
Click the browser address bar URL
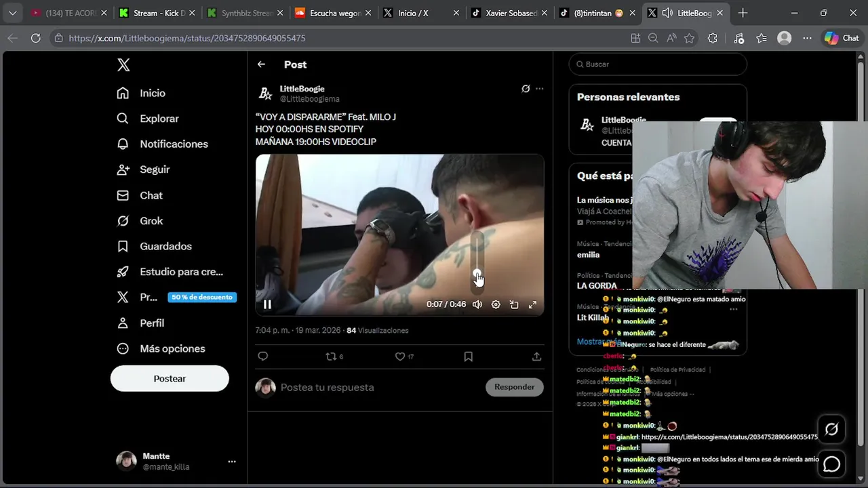[x=187, y=39]
